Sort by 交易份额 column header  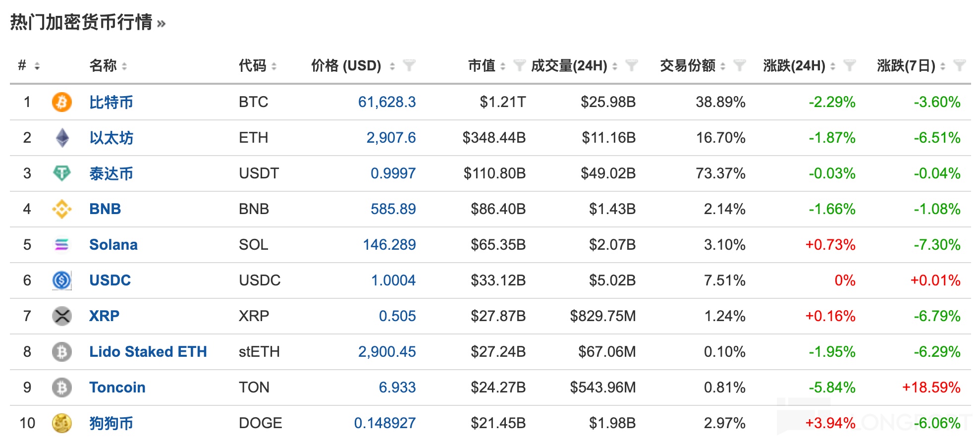(687, 65)
